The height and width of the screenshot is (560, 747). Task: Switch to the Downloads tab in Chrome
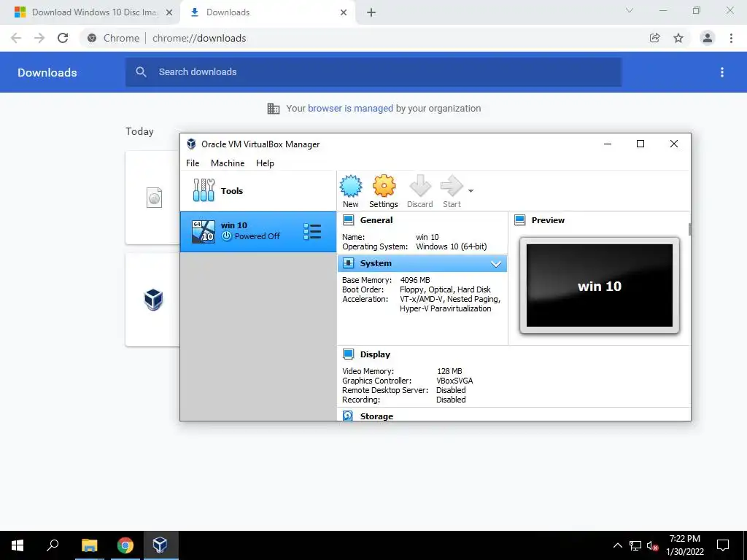click(x=267, y=12)
